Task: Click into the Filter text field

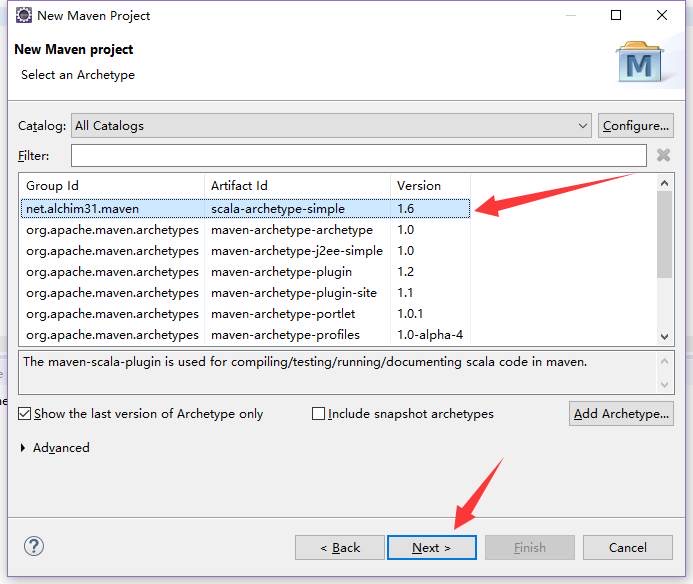Action: click(x=358, y=156)
